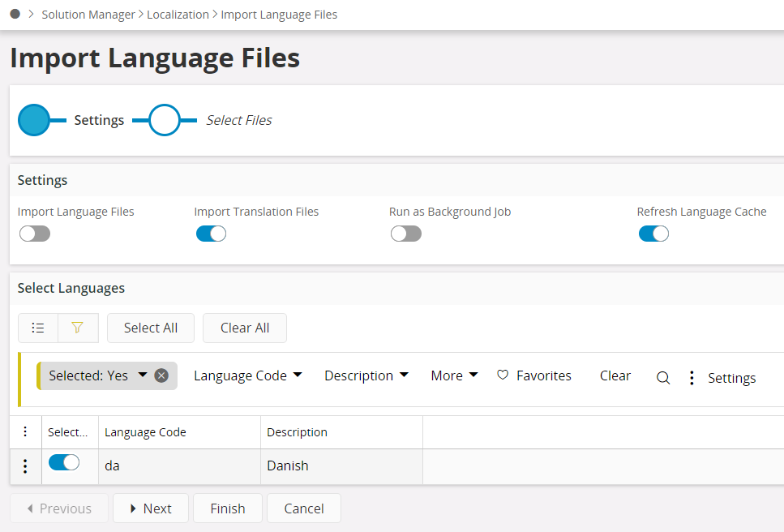Click the Favorites heart icon
Viewport: 784px width, 532px height.
(x=503, y=375)
